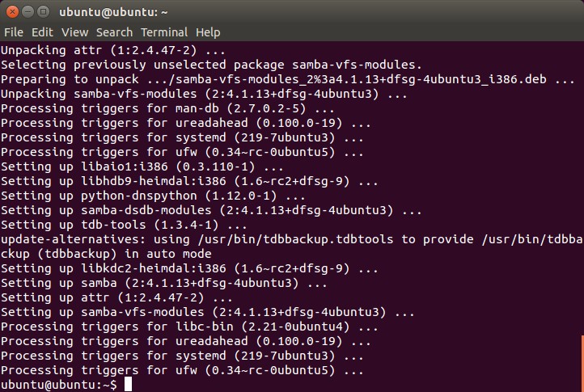Minimize the terminal window
The height and width of the screenshot is (392, 584).
click(x=27, y=12)
